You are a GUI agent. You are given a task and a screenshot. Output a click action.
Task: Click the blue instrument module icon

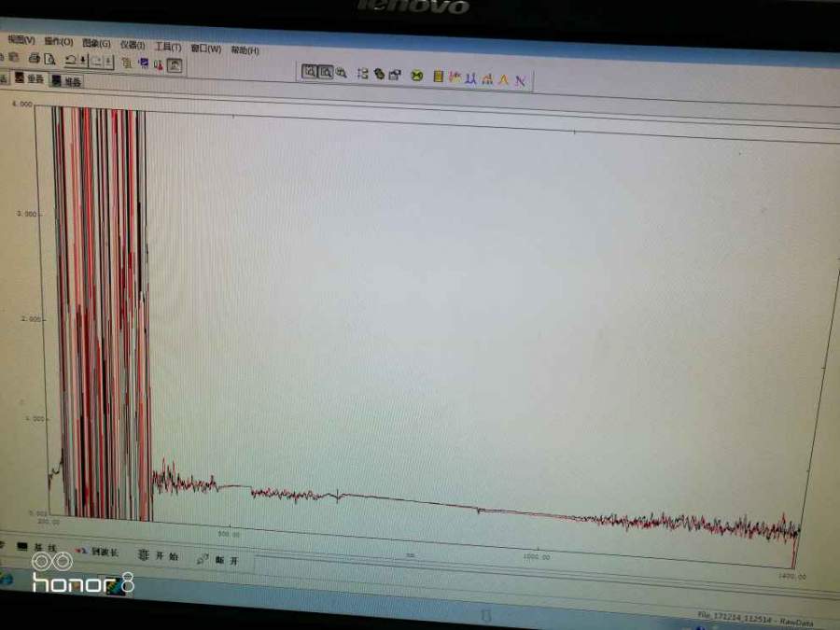click(144, 63)
